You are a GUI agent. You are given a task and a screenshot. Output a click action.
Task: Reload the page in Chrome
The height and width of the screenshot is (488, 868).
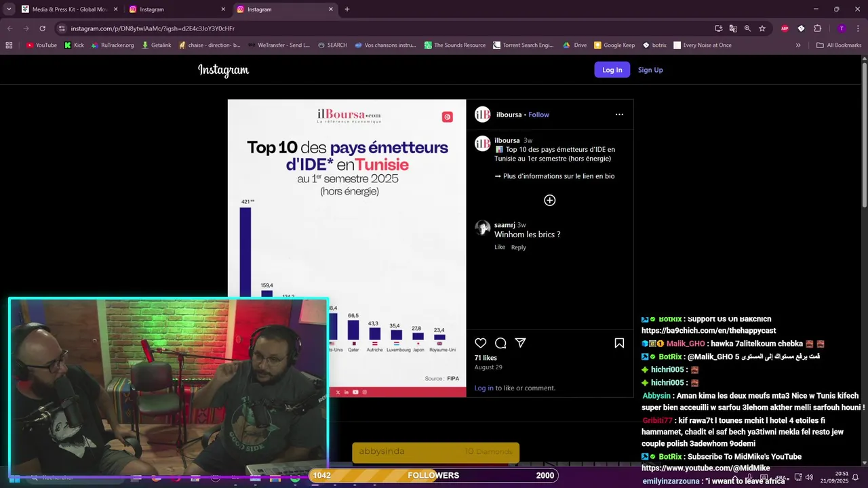[x=42, y=28]
